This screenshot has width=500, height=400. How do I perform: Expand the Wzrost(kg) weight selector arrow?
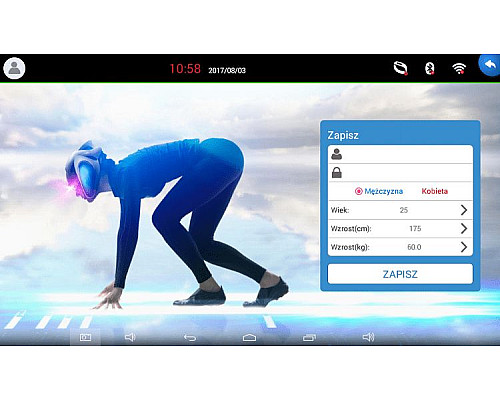click(x=464, y=247)
